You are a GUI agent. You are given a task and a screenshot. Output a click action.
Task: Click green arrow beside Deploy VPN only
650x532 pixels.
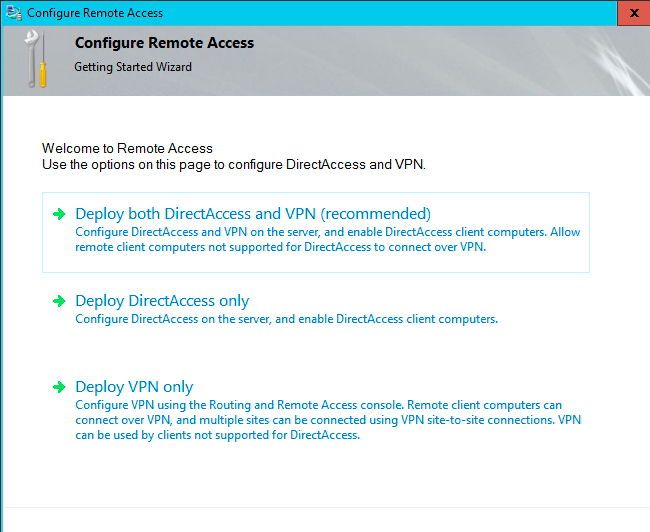tap(59, 387)
